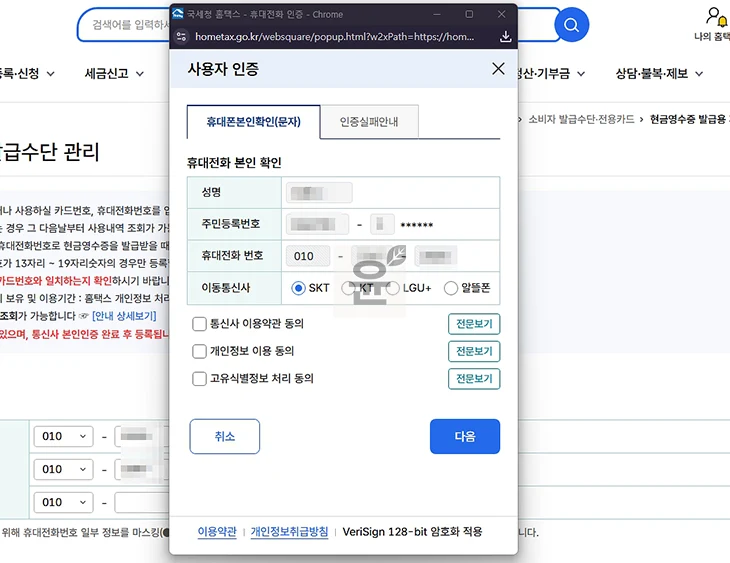The width and height of the screenshot is (730, 563).
Task: Click the 010 phone prefix field in dialog
Action: click(x=308, y=256)
